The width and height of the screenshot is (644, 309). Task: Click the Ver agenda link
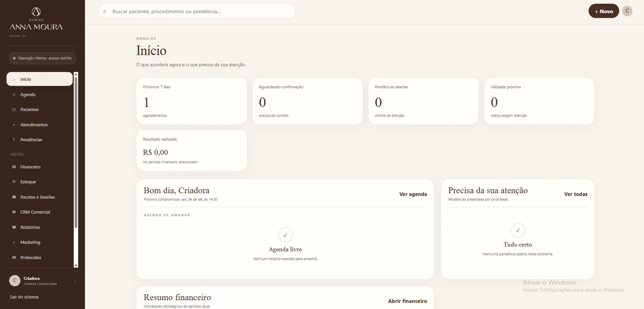413,194
